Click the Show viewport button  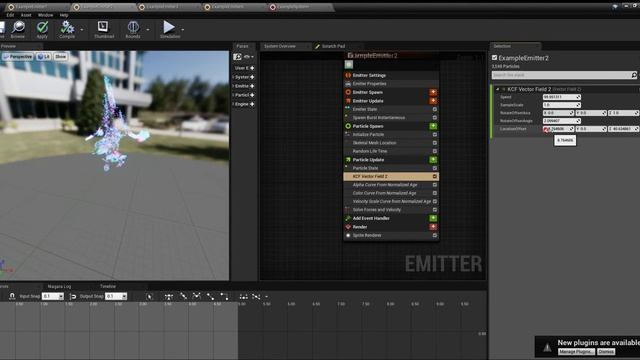60,57
